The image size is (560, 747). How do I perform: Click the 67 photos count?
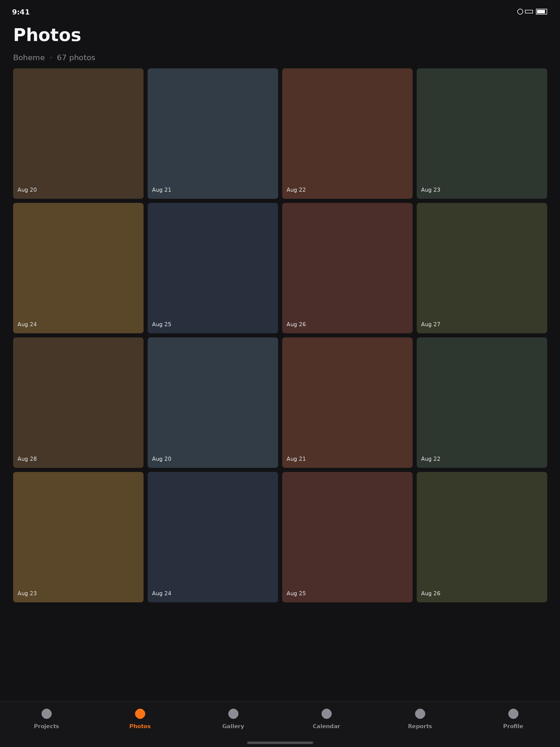point(76,57)
